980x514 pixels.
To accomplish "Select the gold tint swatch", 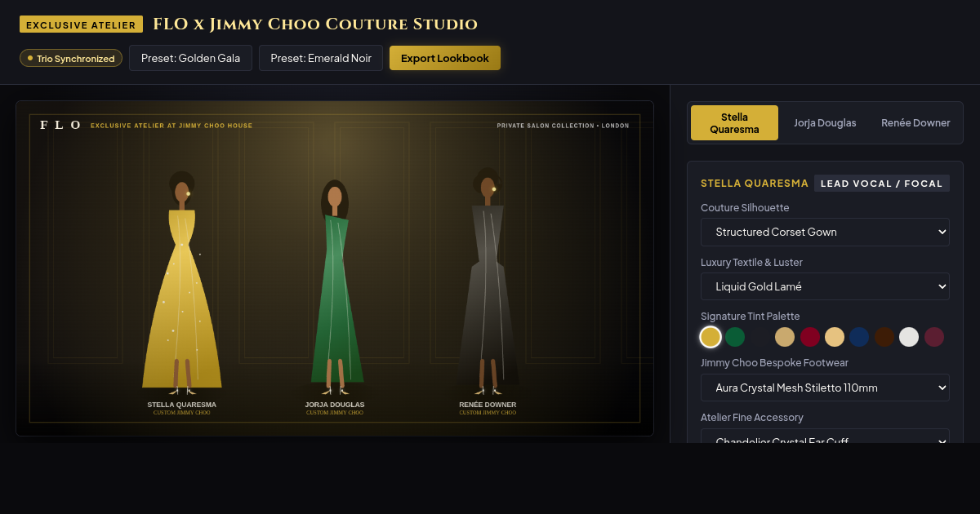I will [x=710, y=337].
